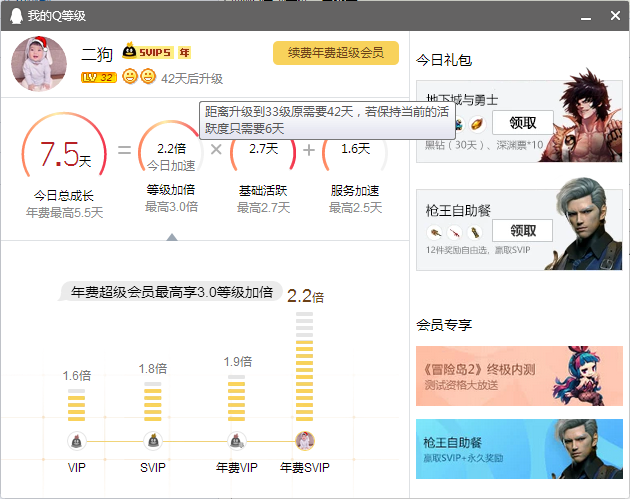The height and width of the screenshot is (499, 630).
Task: Click the 今日总成长 label
Action: 64,196
